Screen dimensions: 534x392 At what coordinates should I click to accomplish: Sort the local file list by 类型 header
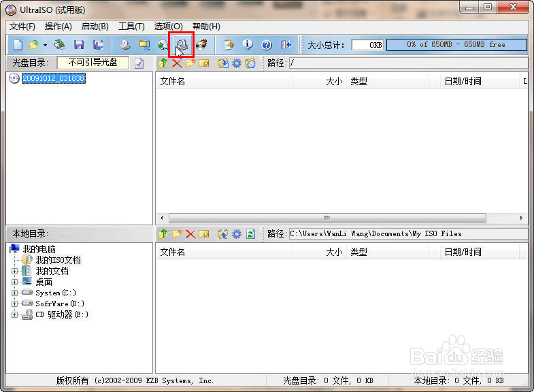tap(388, 252)
